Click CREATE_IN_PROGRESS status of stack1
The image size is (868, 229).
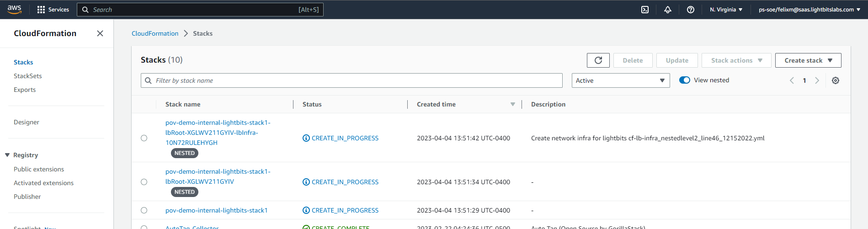(x=345, y=210)
